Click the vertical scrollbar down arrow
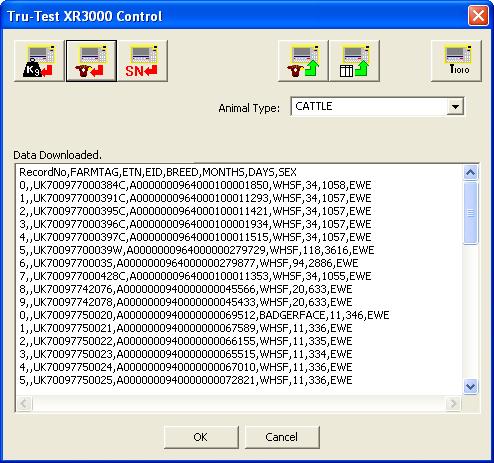The image size is (494, 463). [470, 387]
